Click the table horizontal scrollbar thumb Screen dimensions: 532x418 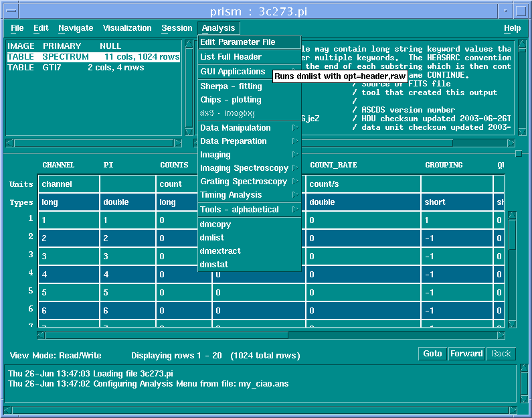[x=167, y=336]
